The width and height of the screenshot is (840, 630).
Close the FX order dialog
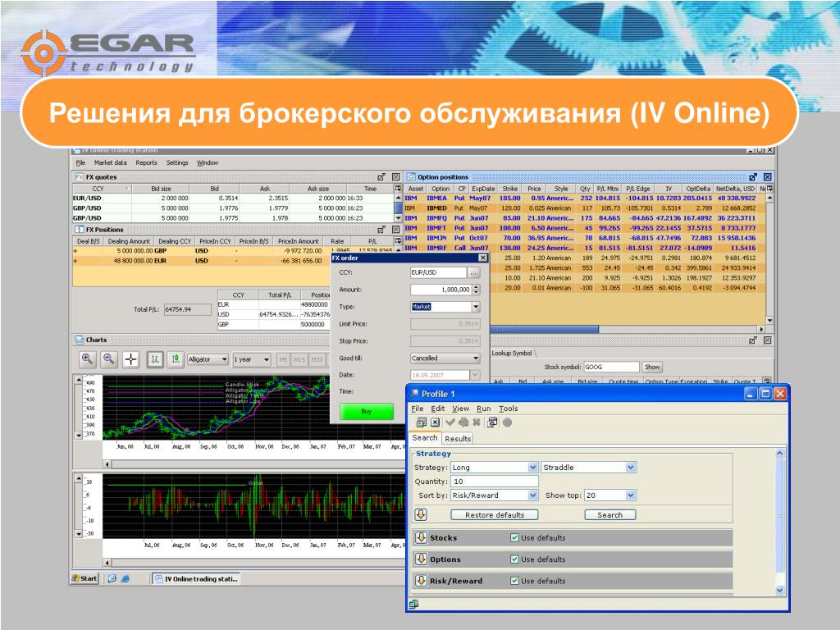tap(482, 258)
